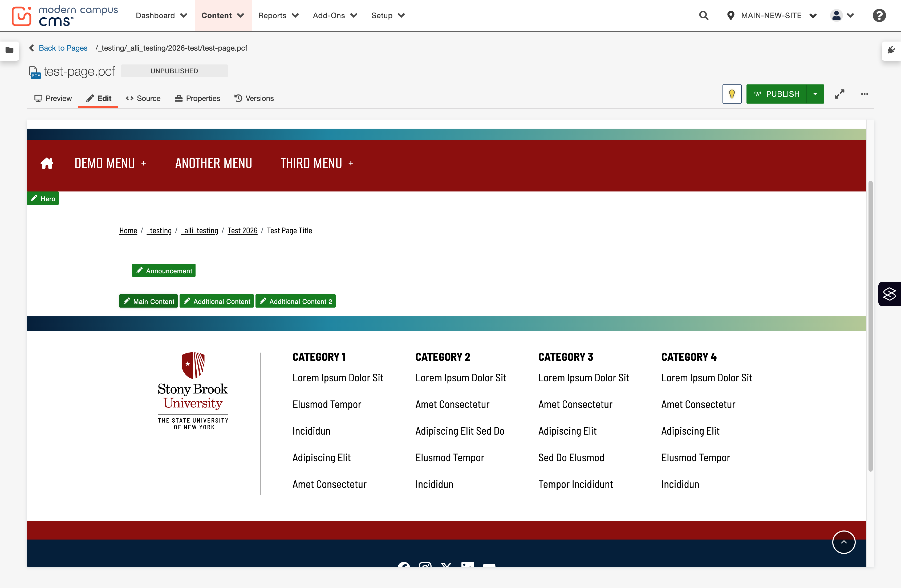Screen dimensions: 901x588
Task: Click the Modern Campus CMS logo
Action: tap(65, 16)
